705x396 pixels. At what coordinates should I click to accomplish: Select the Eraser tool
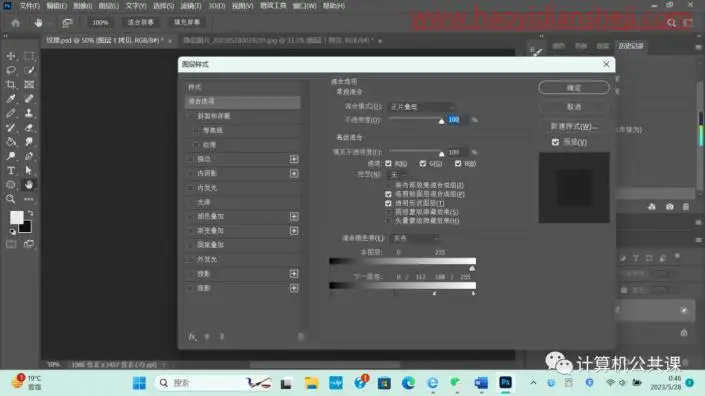coord(29,128)
